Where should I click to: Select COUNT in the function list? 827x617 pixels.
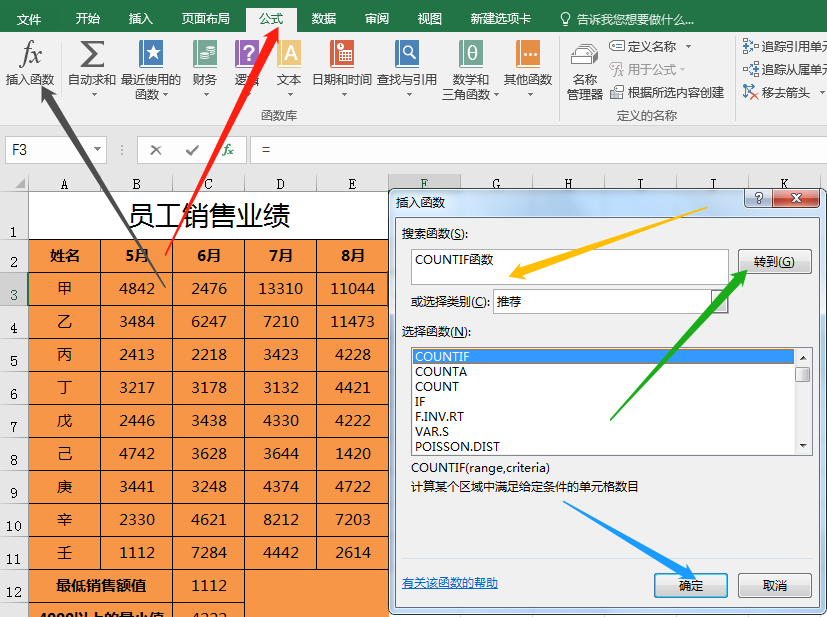click(x=603, y=387)
